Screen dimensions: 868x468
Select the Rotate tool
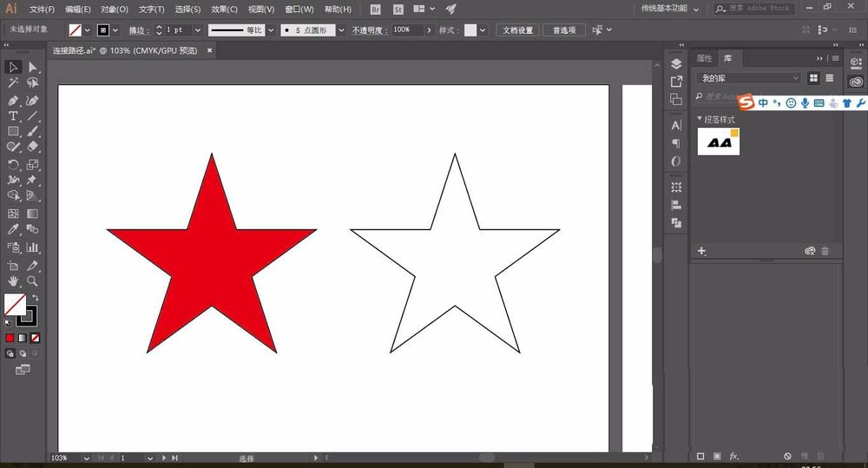(x=13, y=164)
